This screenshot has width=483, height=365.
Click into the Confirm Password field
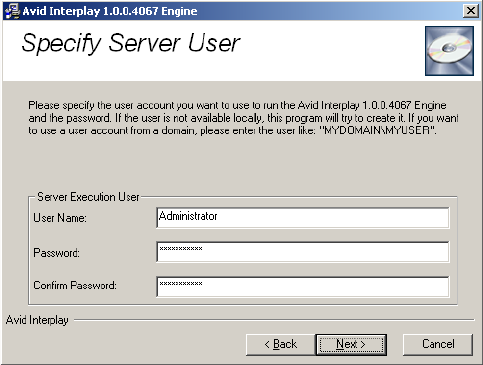pos(303,286)
